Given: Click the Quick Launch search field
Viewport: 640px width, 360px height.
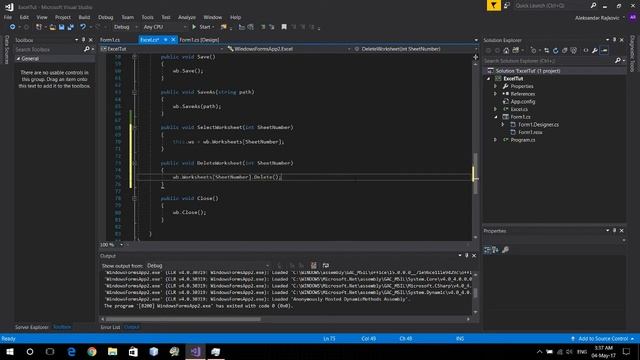Looking at the screenshot, I should click(x=552, y=6).
